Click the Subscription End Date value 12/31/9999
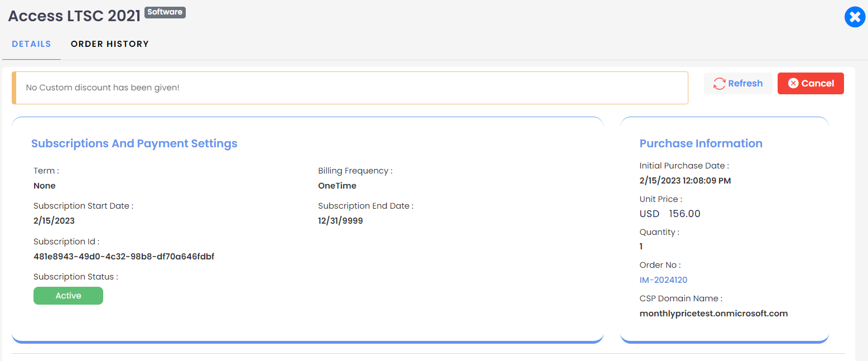Viewport: 868px width, 361px height. click(341, 221)
